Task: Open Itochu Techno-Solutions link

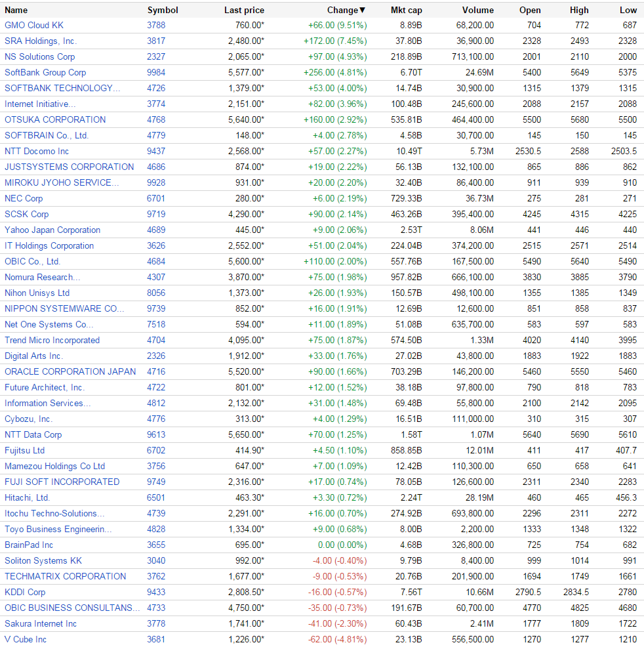Action: (x=54, y=514)
